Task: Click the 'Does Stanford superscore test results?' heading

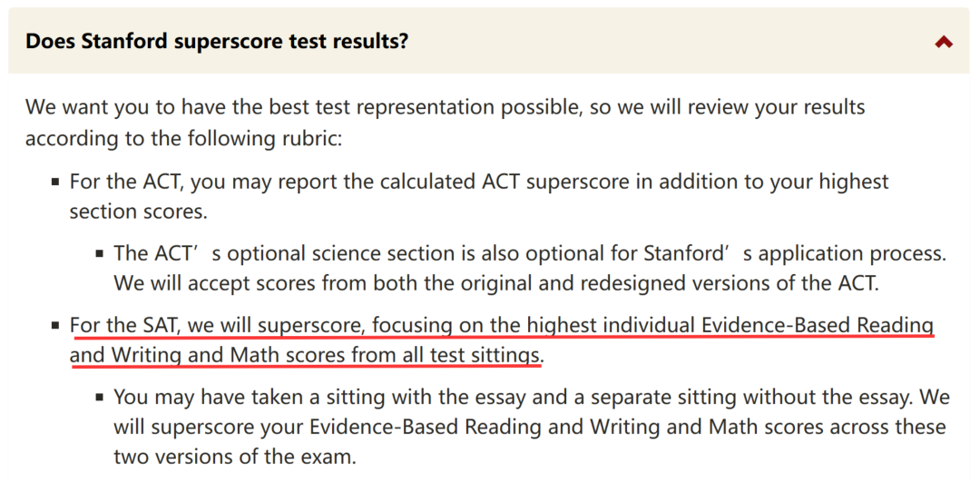Action: [217, 42]
